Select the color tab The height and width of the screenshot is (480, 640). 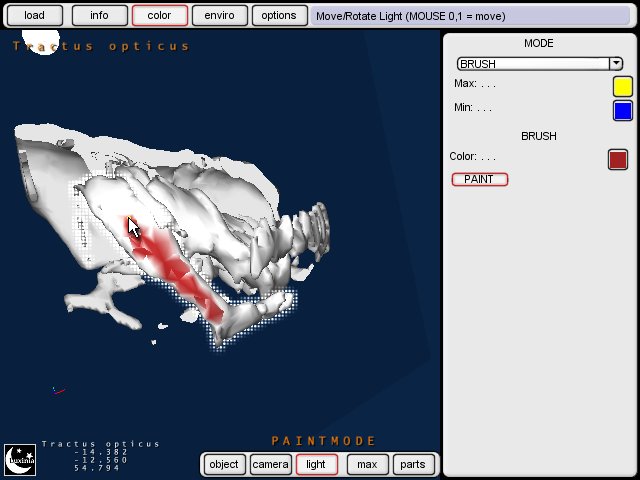tap(159, 16)
